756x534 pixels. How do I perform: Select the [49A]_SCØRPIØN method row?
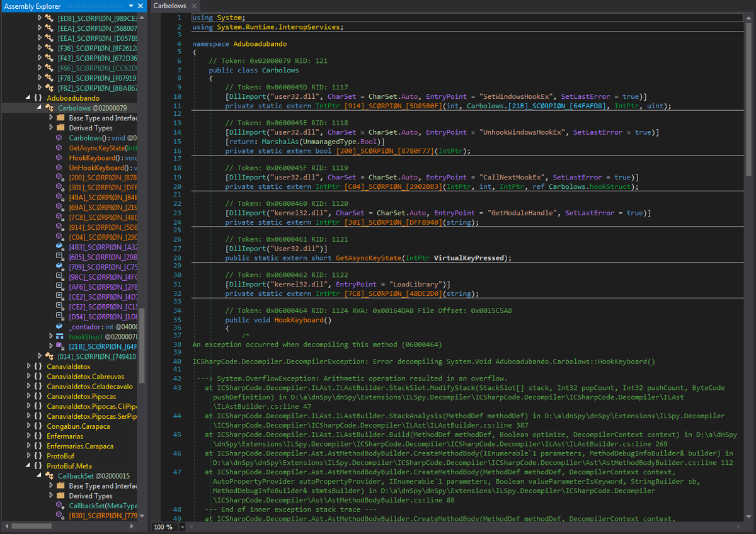[102, 198]
